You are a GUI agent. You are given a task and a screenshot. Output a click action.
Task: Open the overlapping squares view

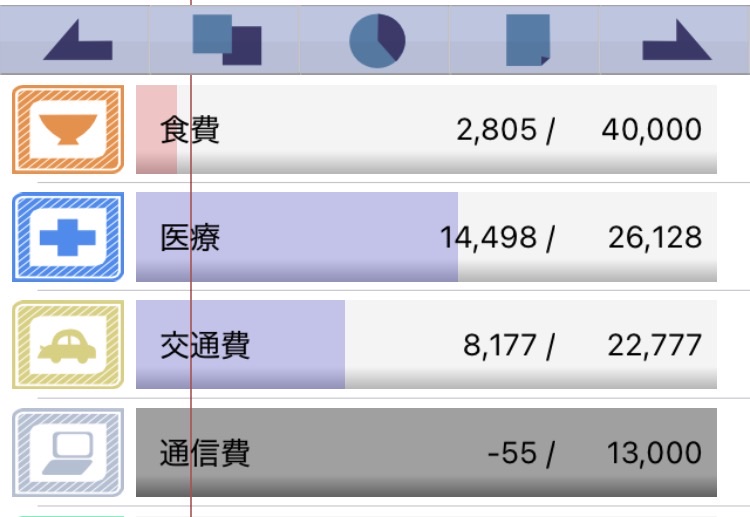(225, 40)
